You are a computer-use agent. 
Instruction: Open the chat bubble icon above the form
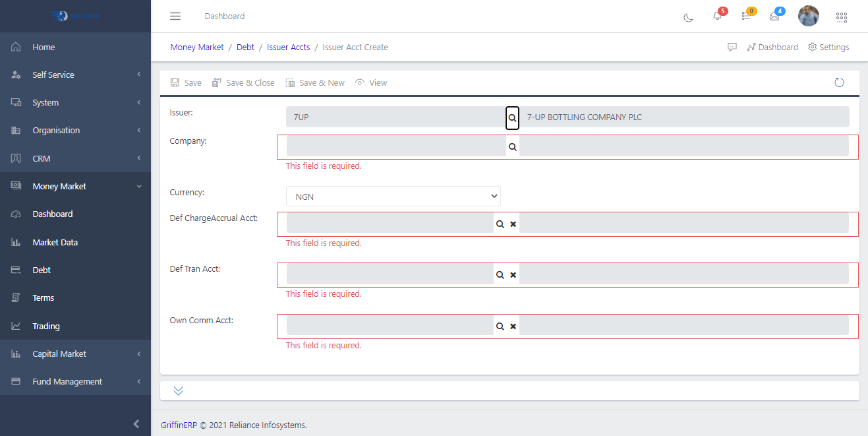(x=732, y=47)
